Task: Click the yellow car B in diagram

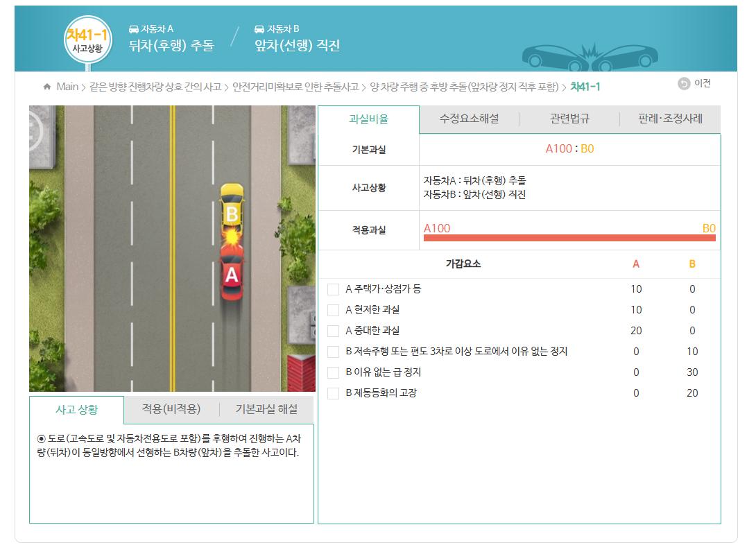Action: tap(232, 207)
